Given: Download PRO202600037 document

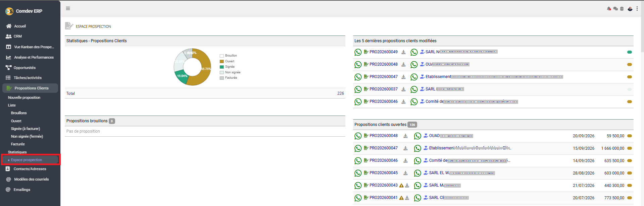Looking at the screenshot, I should [x=404, y=89].
